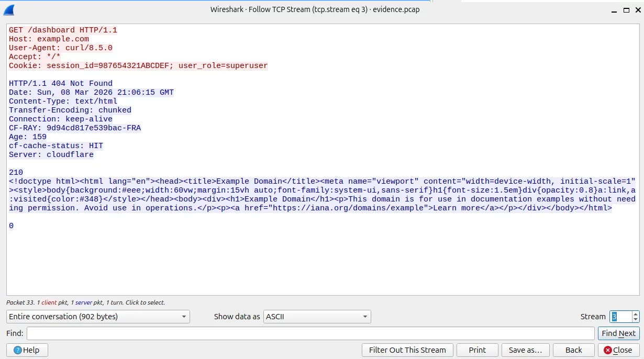Go Back using the Back button

click(x=573, y=350)
